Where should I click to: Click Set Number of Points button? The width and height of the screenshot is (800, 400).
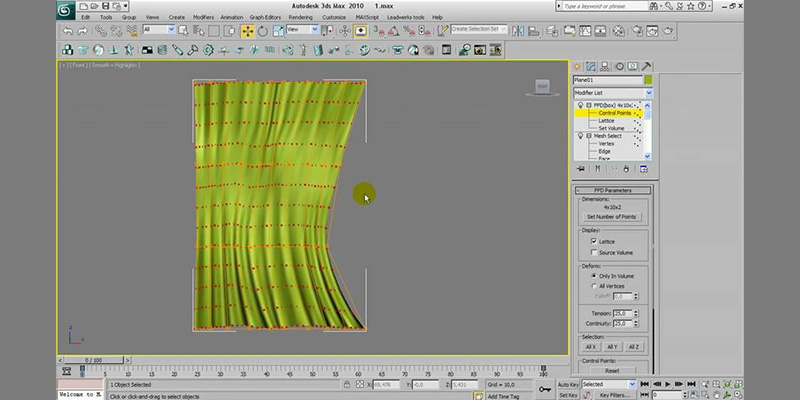click(611, 217)
